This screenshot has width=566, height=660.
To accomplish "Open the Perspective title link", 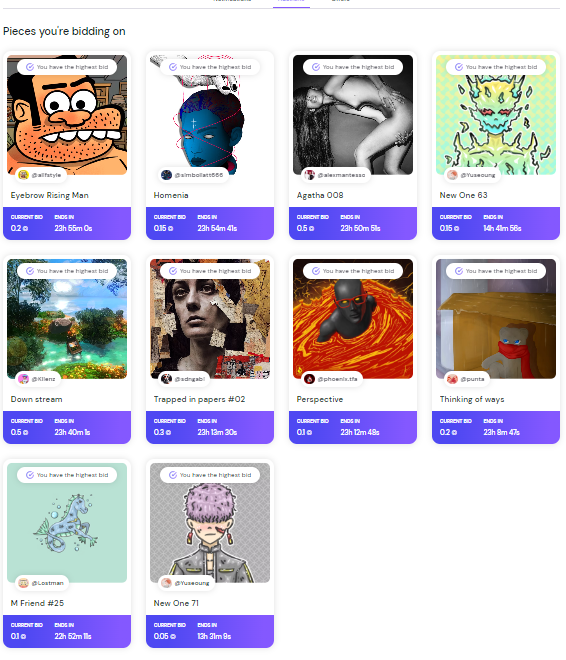I will tap(320, 399).
